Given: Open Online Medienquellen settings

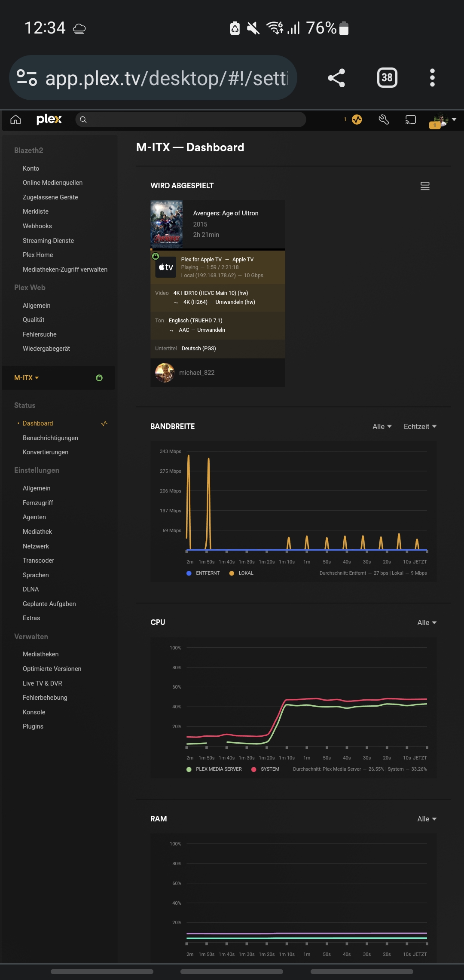Looking at the screenshot, I should (x=52, y=183).
